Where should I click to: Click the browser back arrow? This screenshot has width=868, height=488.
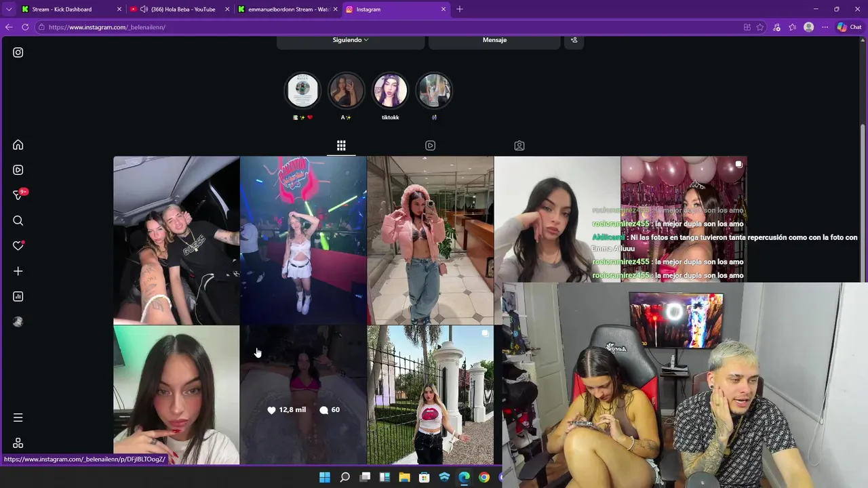tap(9, 27)
